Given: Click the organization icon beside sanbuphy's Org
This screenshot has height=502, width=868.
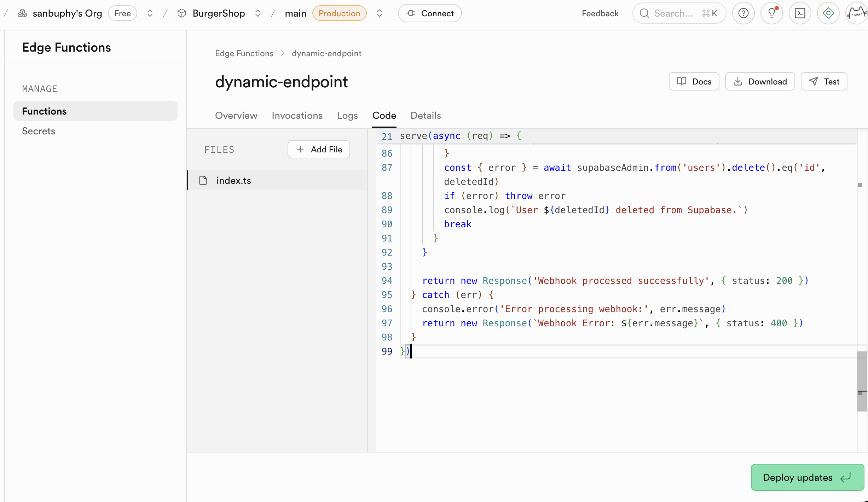Looking at the screenshot, I should pyautogui.click(x=22, y=13).
